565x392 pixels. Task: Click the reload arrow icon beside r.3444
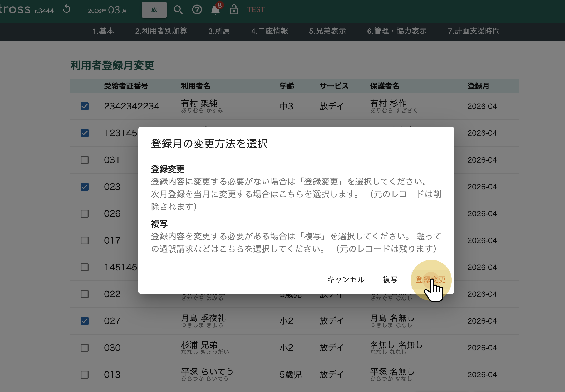point(67,9)
